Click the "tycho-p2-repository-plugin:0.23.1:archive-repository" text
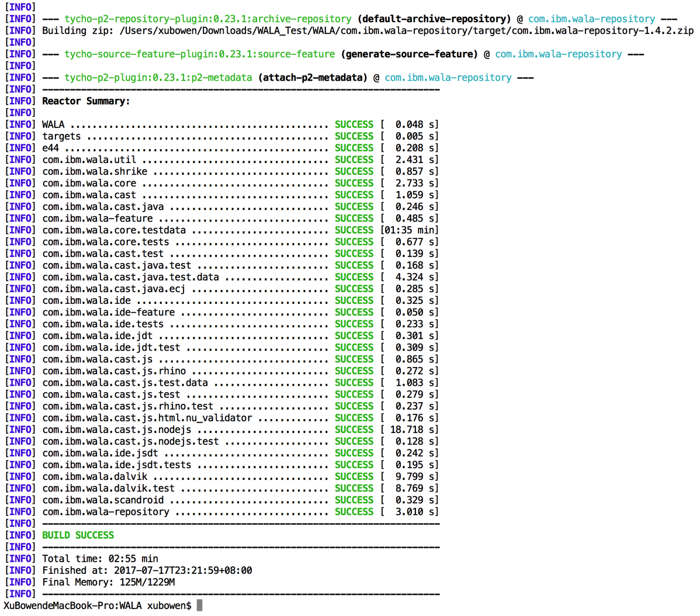The height and width of the screenshot is (616, 700). [208, 19]
